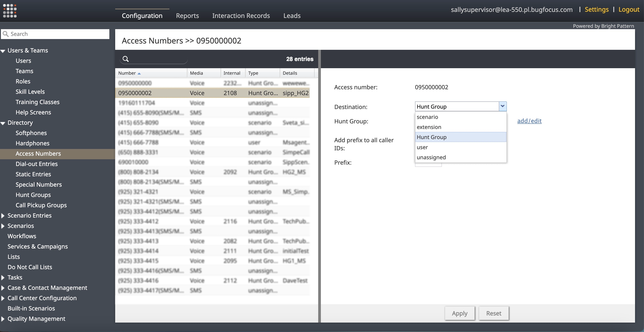Open Built-in Scenarios in the sidebar
644x332 pixels.
tap(31, 308)
